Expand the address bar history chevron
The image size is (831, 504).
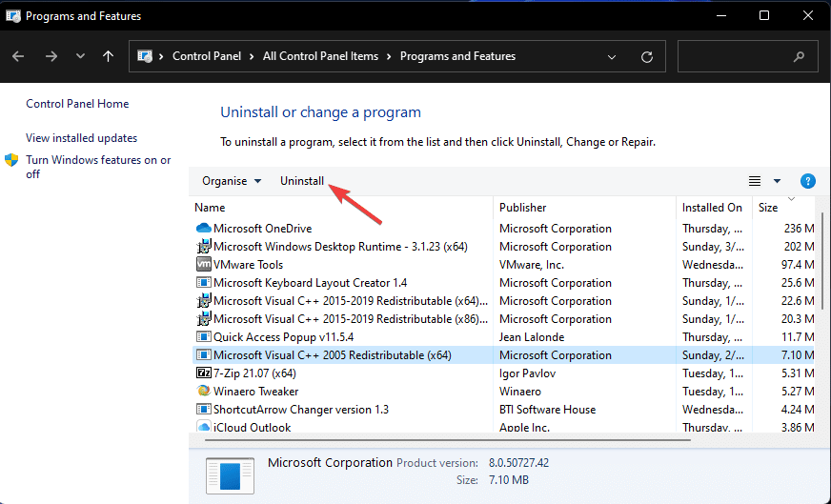[612, 57]
